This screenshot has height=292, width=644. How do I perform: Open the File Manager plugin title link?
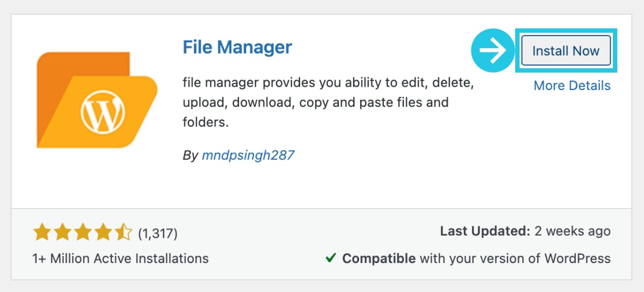click(x=237, y=47)
